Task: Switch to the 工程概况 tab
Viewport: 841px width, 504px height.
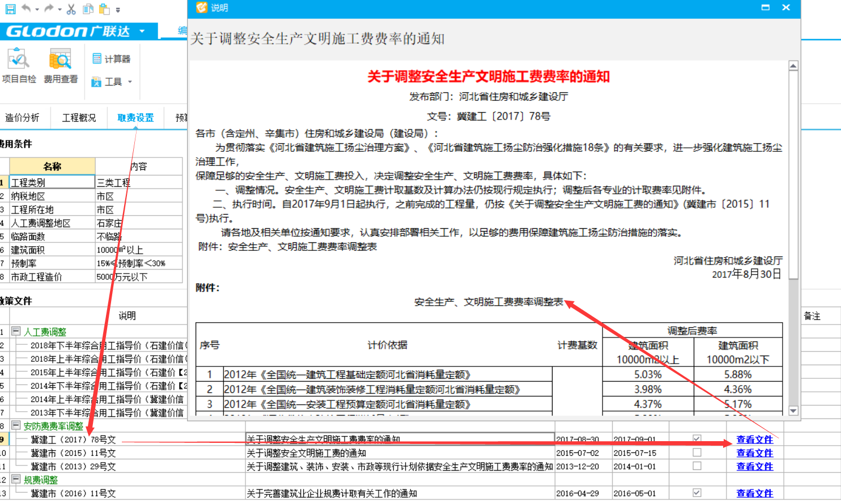Action: click(79, 118)
